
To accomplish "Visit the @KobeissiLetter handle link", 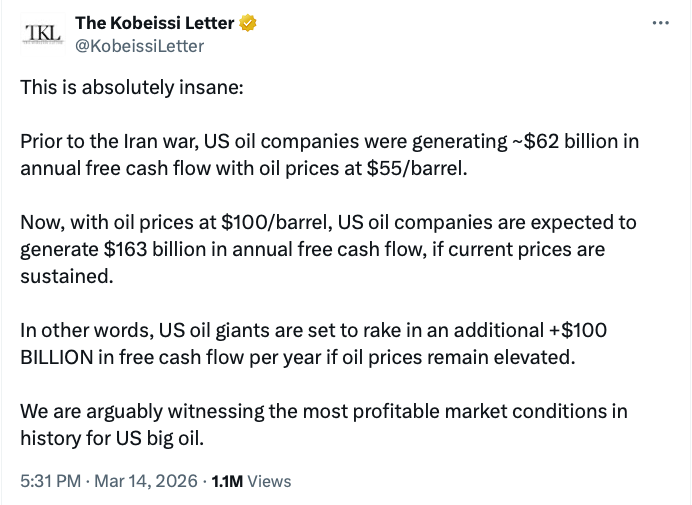I will tap(140, 46).
